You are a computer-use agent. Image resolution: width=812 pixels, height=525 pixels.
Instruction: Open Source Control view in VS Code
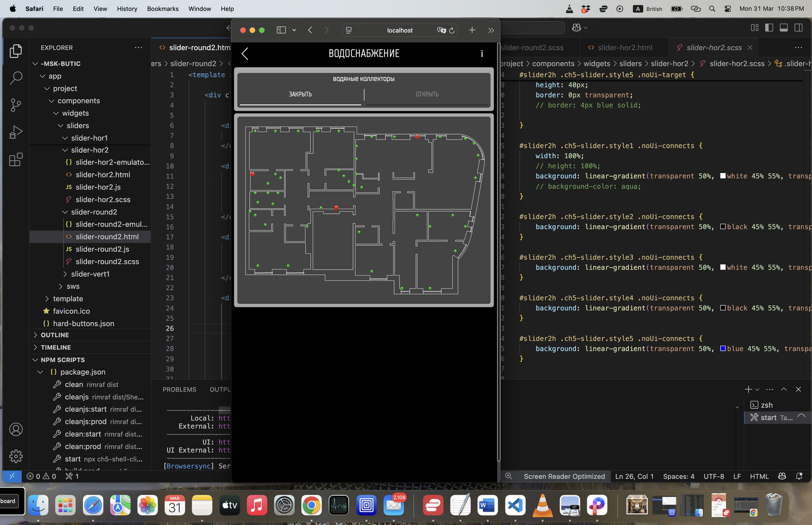click(x=16, y=105)
